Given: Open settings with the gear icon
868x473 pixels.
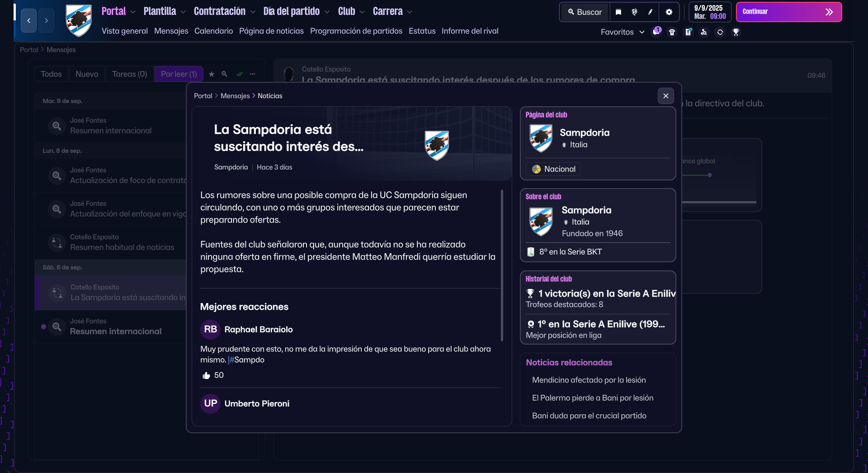Looking at the screenshot, I should (669, 12).
